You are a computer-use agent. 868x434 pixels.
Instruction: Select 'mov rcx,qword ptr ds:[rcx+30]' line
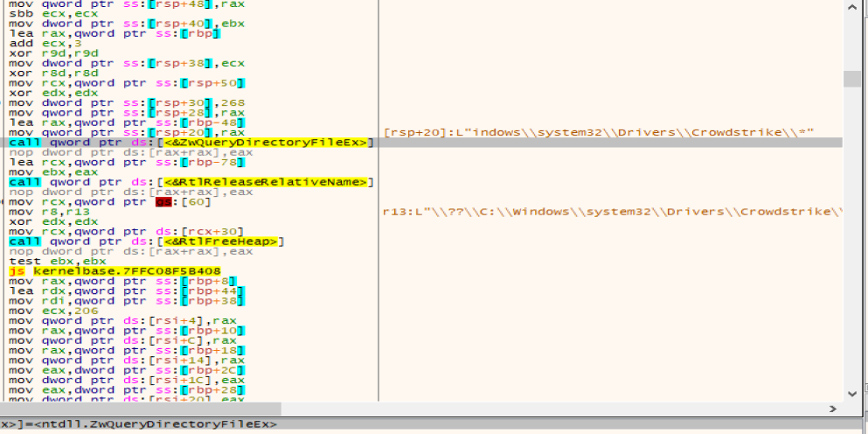pos(127,232)
